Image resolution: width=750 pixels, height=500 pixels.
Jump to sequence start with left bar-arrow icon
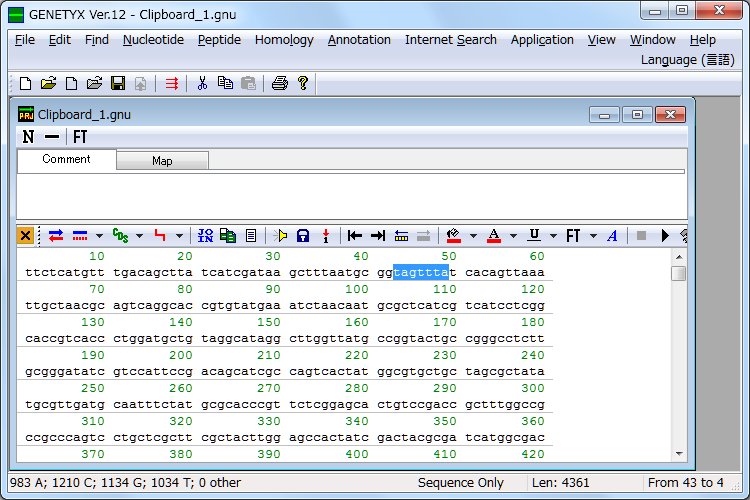tap(355, 235)
